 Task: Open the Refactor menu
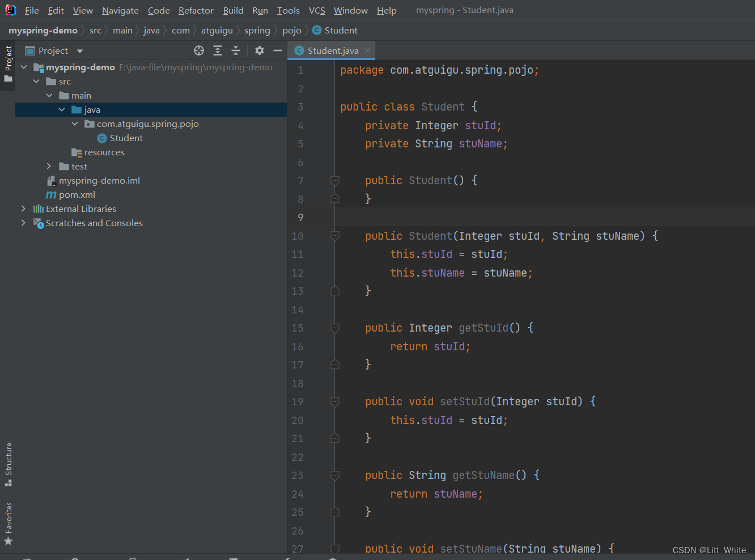(x=196, y=11)
